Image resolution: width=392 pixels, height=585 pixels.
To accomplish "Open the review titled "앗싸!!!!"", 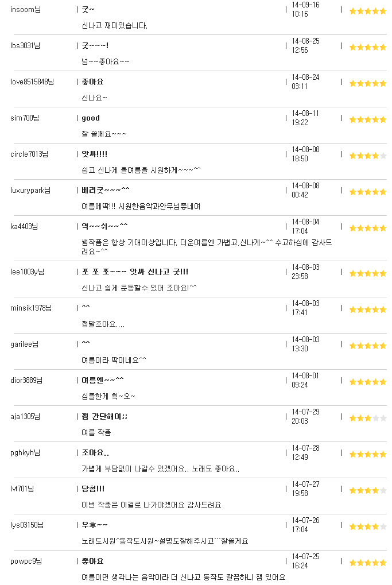I will [x=94, y=154].
